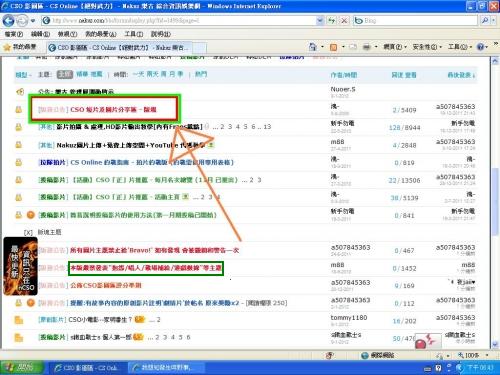This screenshot has height=375, width=500.
Task: Click the Favorites star icon
Action: [x=7, y=47]
